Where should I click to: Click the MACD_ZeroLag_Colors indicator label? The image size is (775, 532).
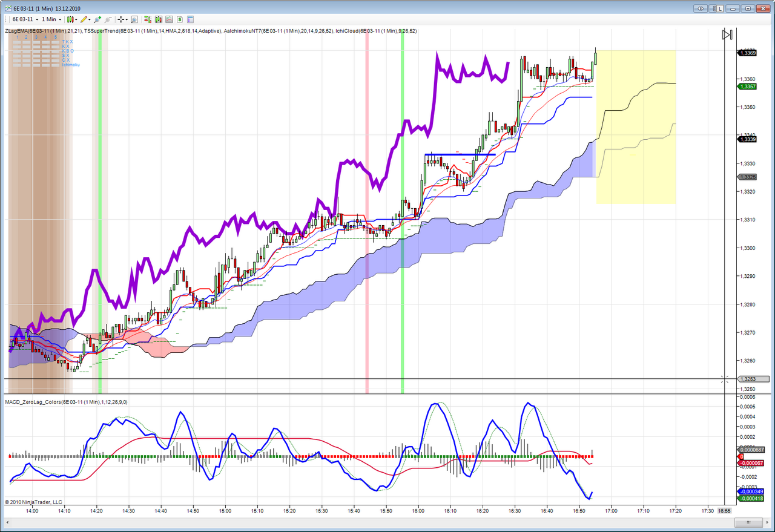(x=66, y=402)
